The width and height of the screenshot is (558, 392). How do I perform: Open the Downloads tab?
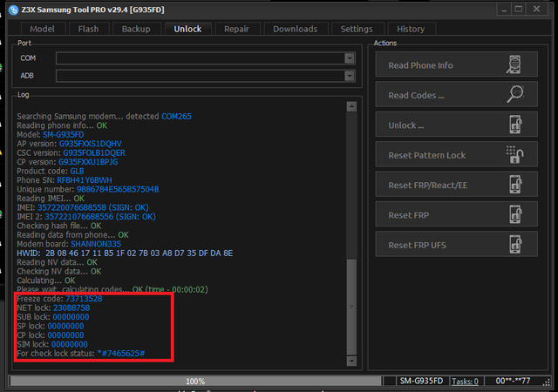point(296,29)
